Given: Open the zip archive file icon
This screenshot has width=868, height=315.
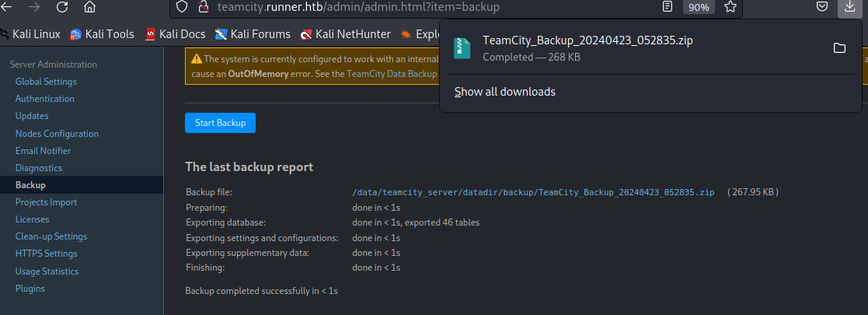Looking at the screenshot, I should (x=462, y=48).
